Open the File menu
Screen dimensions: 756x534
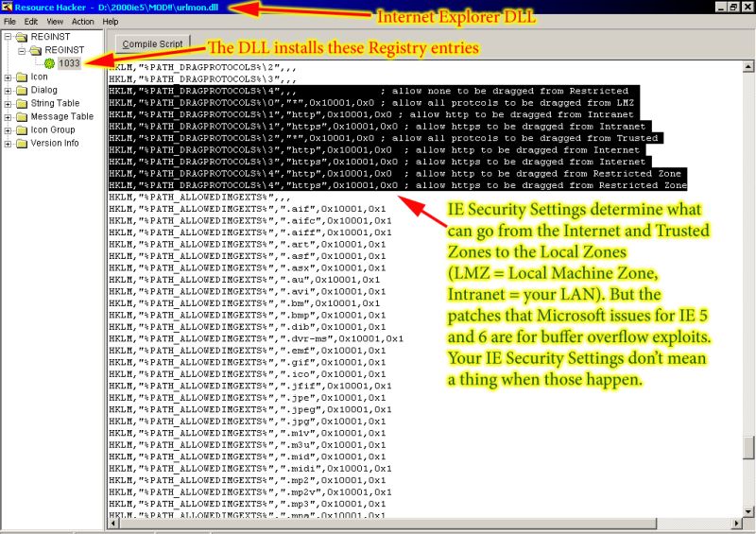pyautogui.click(x=9, y=21)
